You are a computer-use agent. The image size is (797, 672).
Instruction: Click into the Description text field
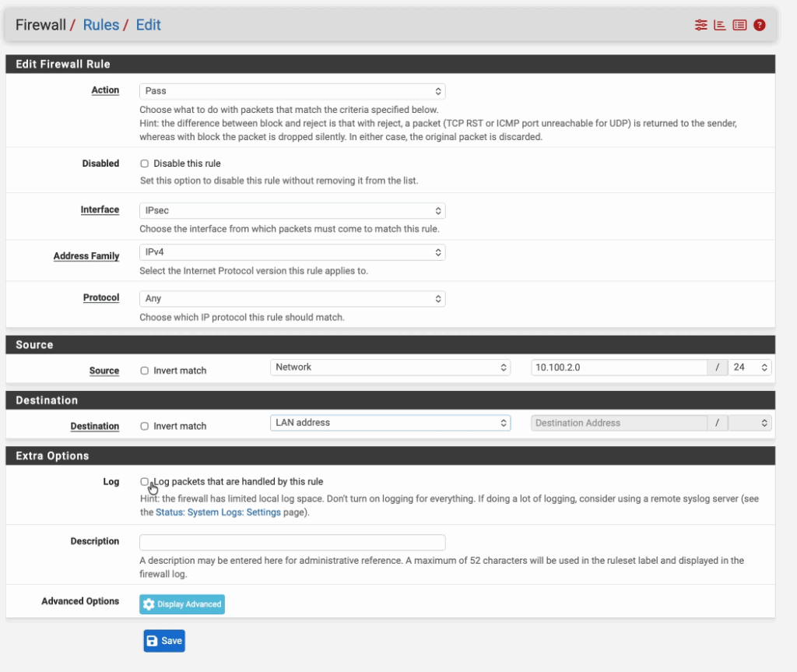[x=292, y=542]
